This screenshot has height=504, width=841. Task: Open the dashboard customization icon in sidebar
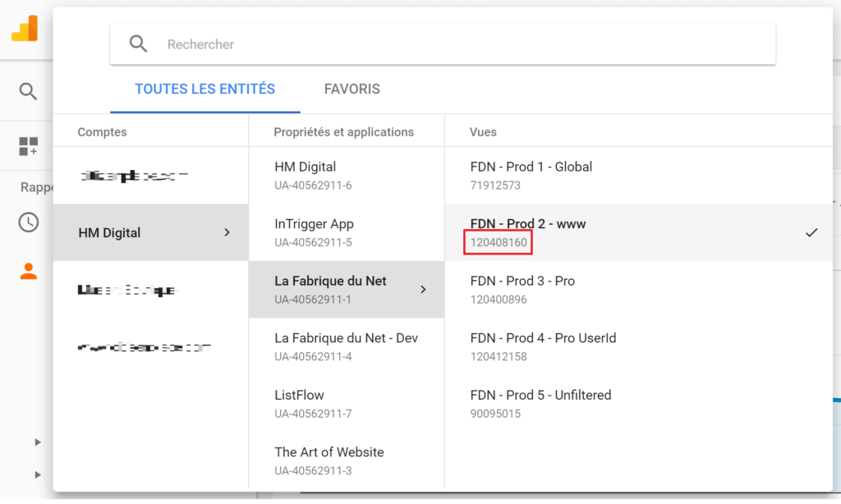[x=28, y=147]
